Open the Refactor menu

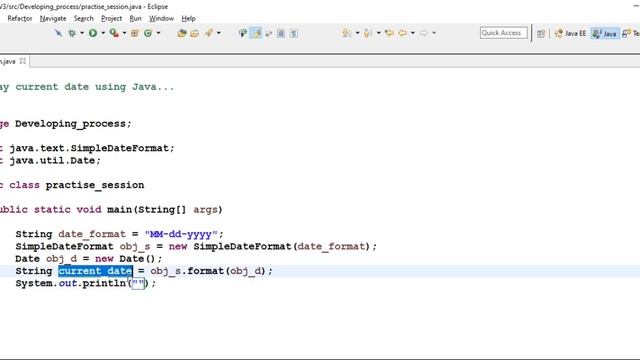point(20,18)
